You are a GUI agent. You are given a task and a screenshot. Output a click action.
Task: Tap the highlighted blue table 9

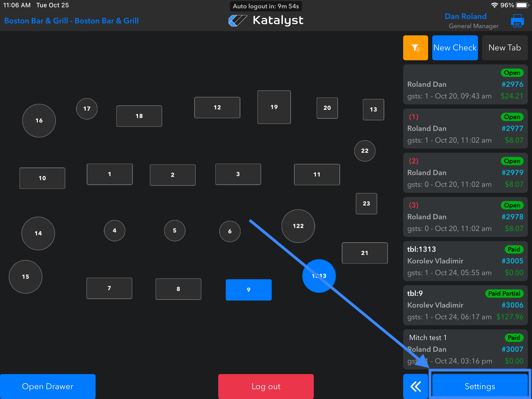(x=249, y=290)
